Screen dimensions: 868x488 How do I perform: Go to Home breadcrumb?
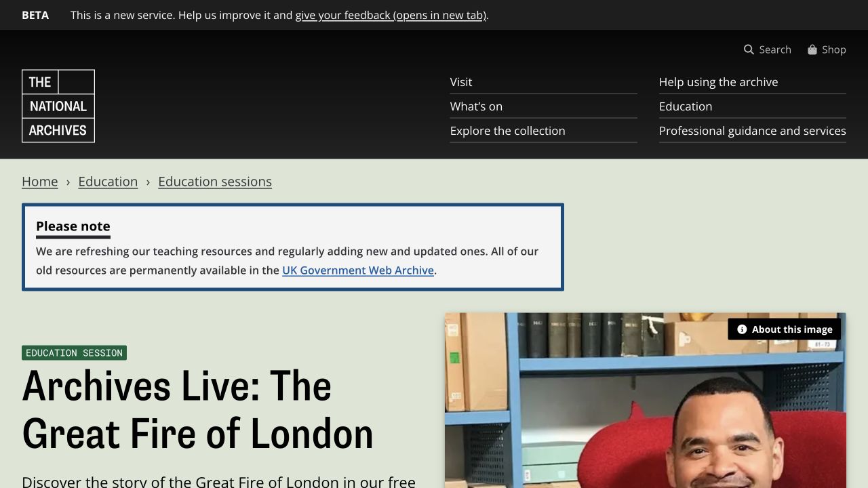(40, 182)
